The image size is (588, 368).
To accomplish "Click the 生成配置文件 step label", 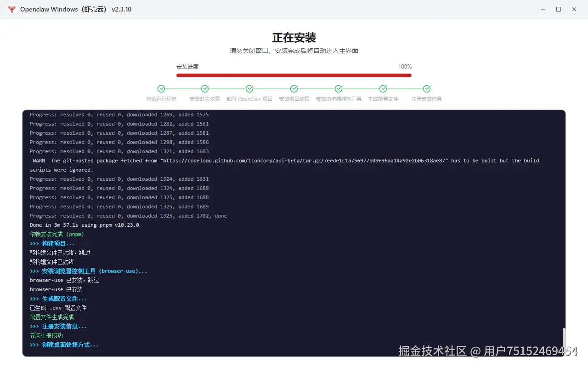I will point(383,99).
